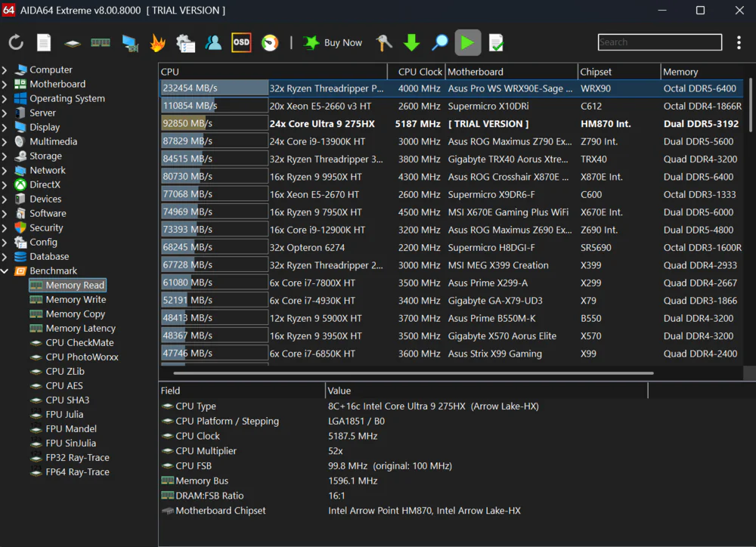Open the three-dot options menu
The width and height of the screenshot is (756, 547).
pyautogui.click(x=739, y=43)
